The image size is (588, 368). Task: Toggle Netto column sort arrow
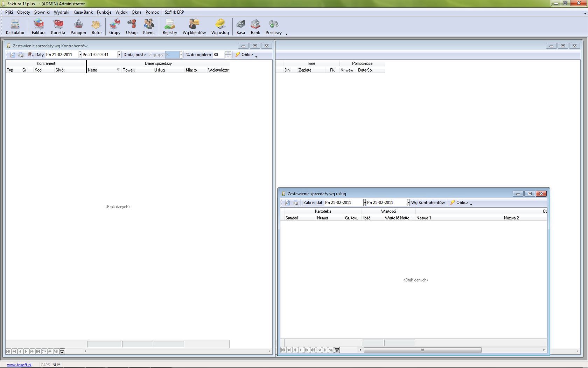point(118,70)
